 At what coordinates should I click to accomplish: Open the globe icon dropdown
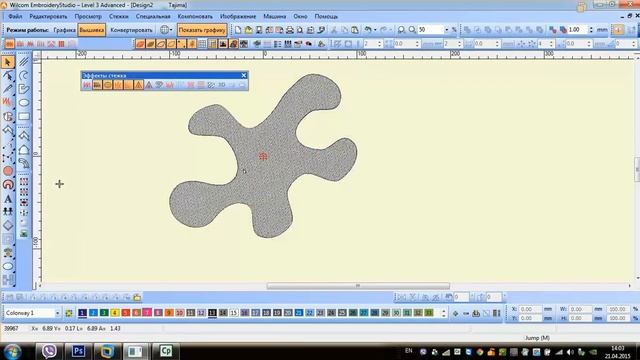coord(166,30)
